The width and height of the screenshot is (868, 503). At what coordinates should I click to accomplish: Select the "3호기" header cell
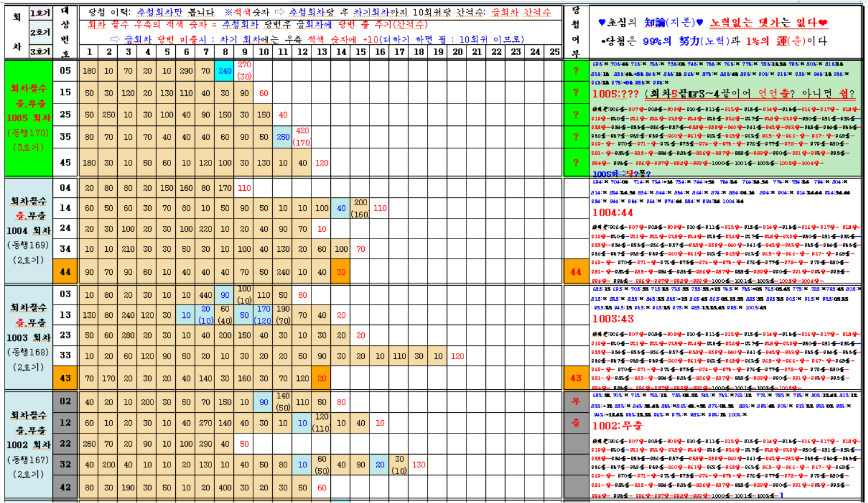(40, 51)
